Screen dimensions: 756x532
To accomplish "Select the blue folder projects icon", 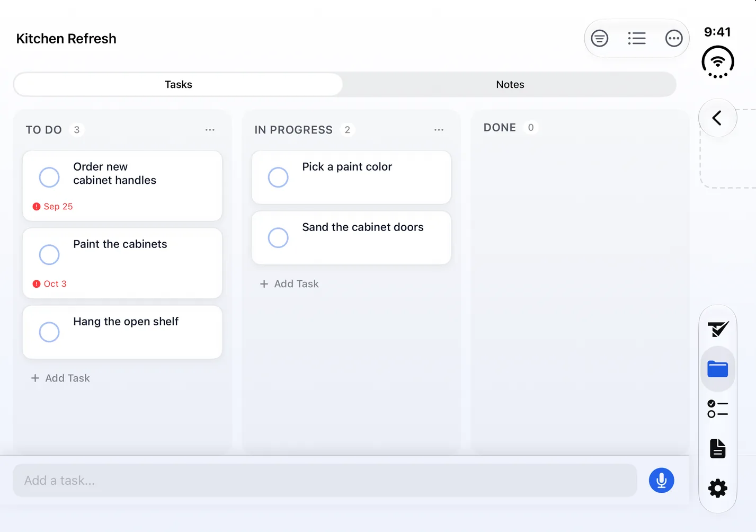I will coord(718,369).
